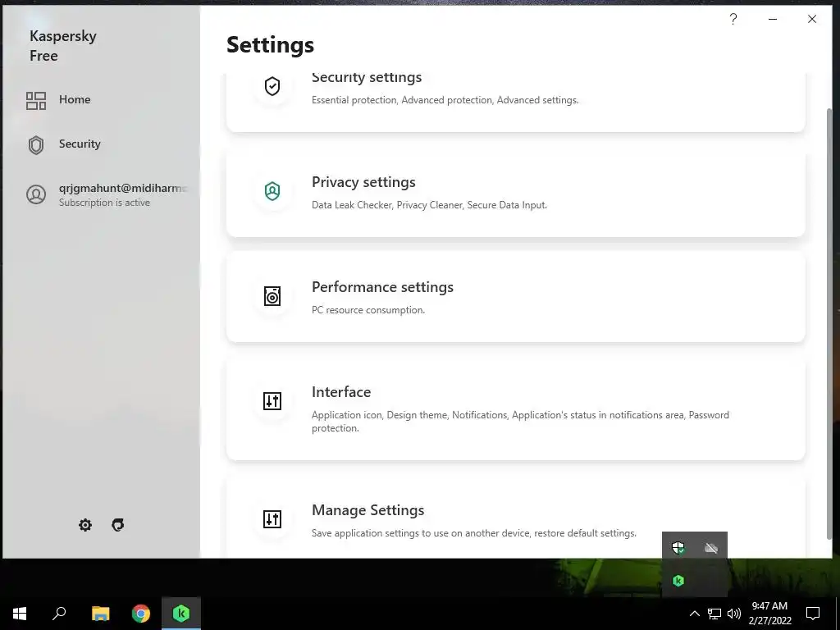The image size is (840, 630).
Task: Open Manage Settings card
Action: 515,517
